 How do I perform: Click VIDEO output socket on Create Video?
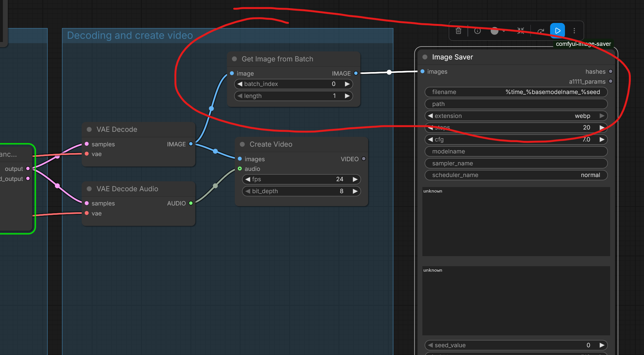coord(364,159)
